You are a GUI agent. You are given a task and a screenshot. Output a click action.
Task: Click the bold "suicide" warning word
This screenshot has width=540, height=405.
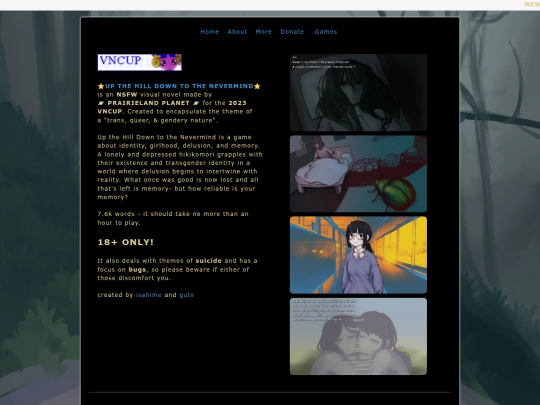tap(209, 261)
